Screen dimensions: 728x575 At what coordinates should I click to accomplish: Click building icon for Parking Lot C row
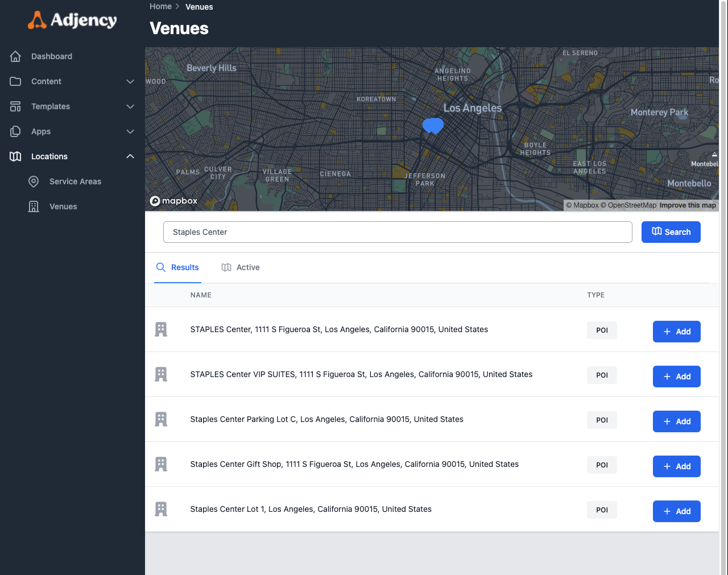click(161, 419)
